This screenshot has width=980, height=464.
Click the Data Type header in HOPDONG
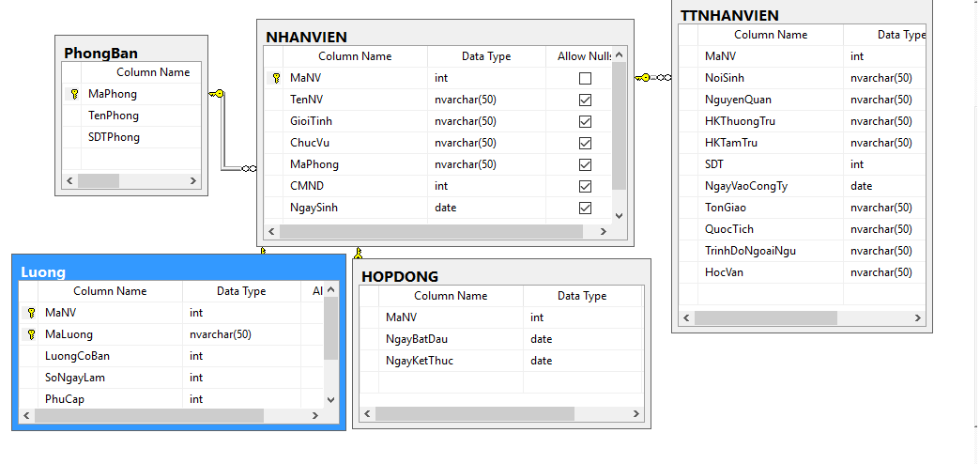(581, 296)
